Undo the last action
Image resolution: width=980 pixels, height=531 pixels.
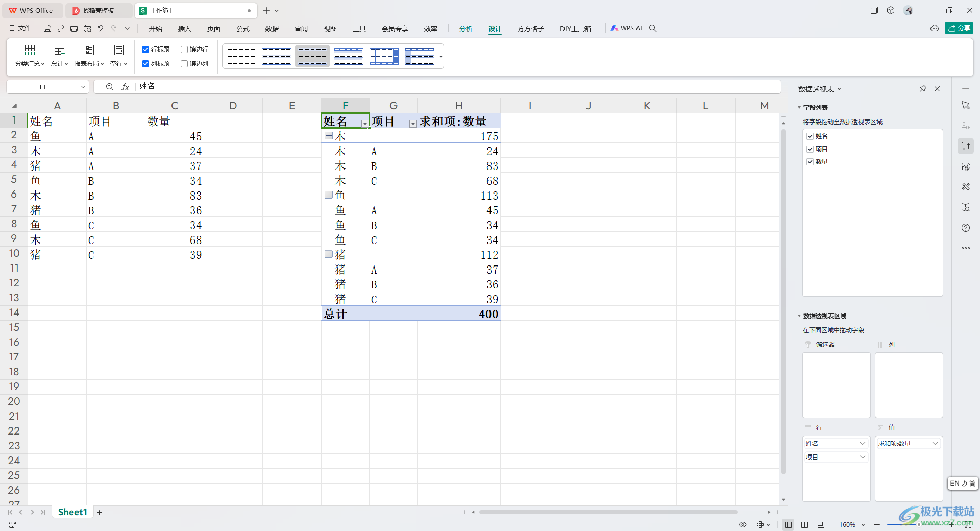tap(101, 29)
